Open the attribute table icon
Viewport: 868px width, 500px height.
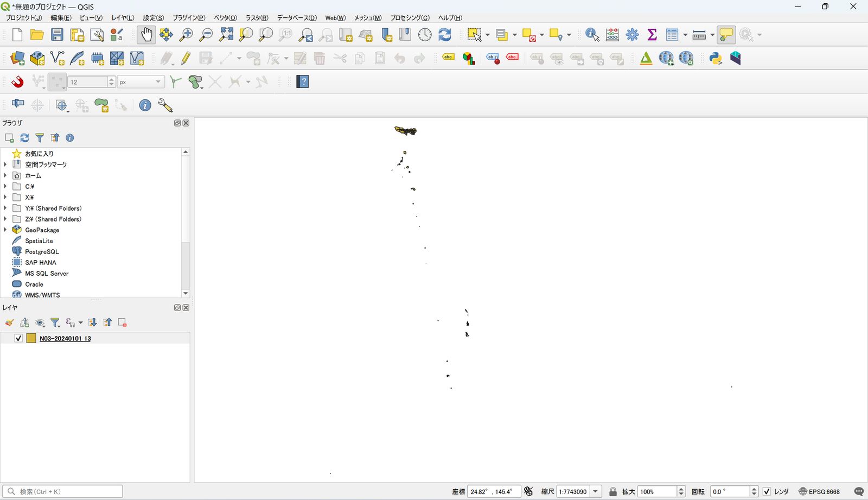[672, 35]
